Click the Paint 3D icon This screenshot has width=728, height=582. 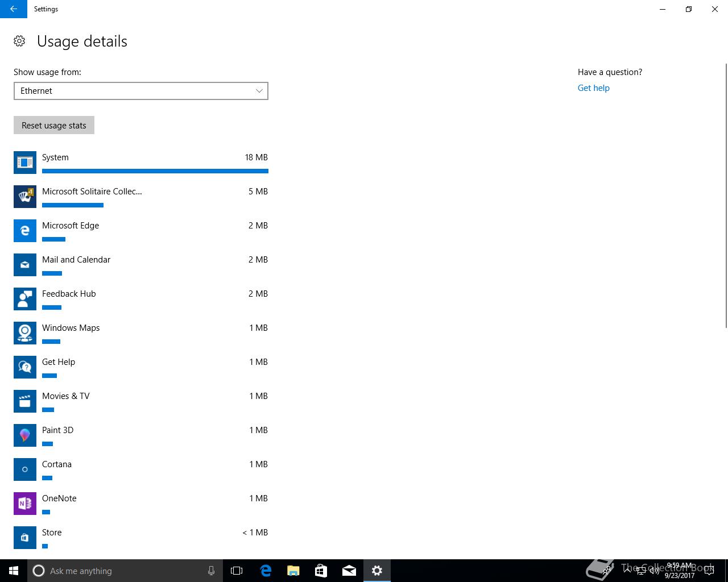[25, 435]
